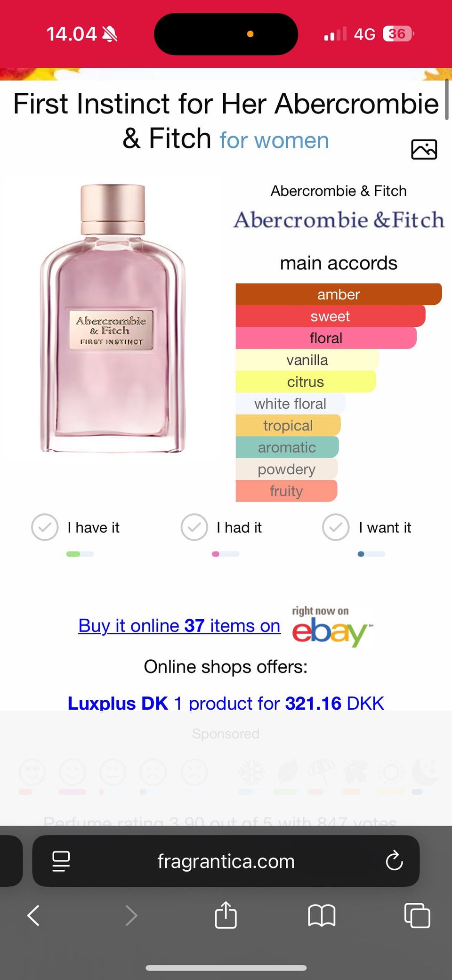Open the "for women" link in title
The width and height of the screenshot is (452, 980).
[274, 140]
